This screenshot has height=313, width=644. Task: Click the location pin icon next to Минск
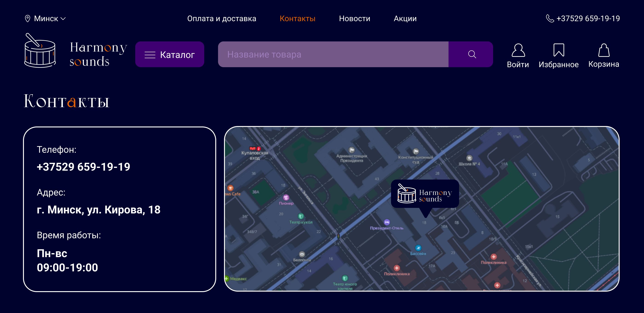(28, 18)
